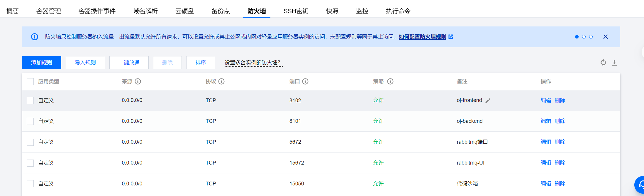Image resolution: width=644 pixels, height=196 pixels.
Task: Click the info icon next to 来源
Action: click(x=138, y=81)
